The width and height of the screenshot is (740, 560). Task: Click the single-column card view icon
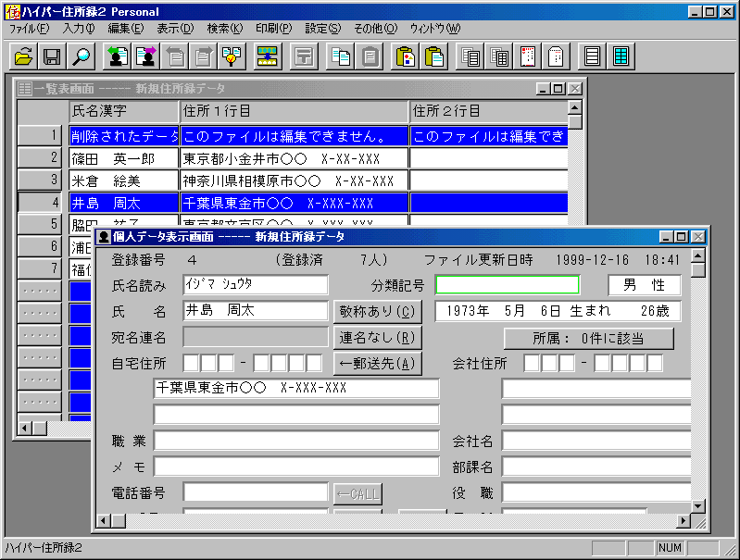pos(593,56)
